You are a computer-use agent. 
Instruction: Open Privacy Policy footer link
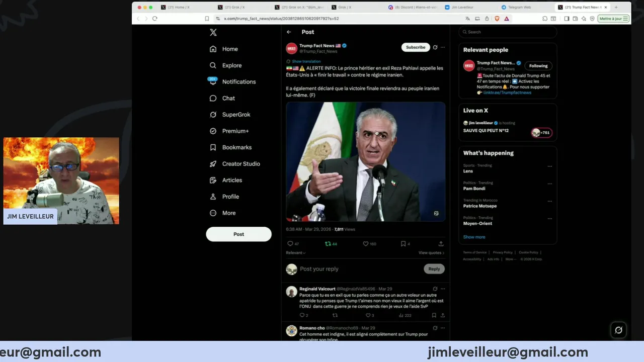tap(503, 252)
